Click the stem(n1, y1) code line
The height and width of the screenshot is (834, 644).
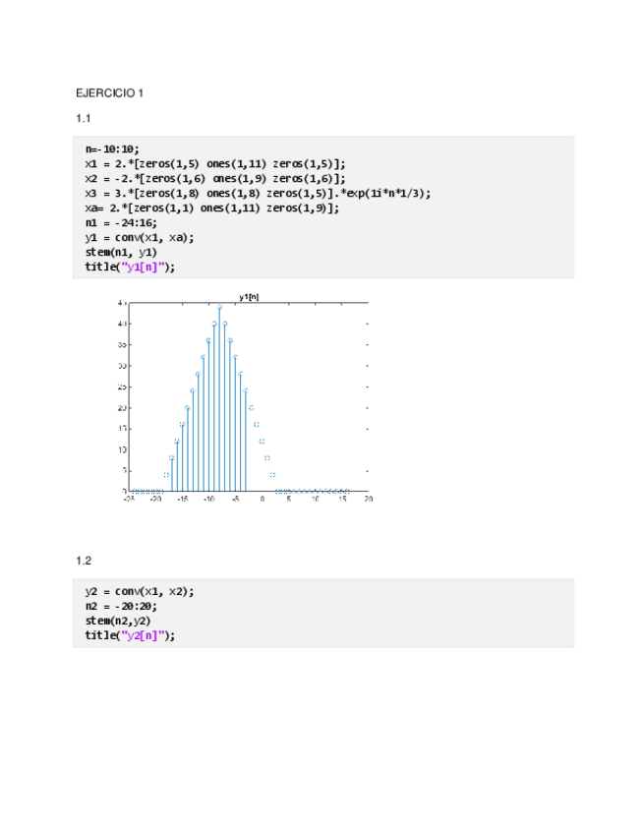(119, 252)
